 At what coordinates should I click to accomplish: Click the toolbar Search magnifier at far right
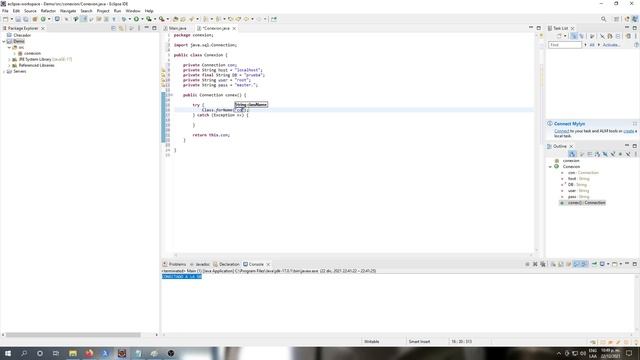click(x=603, y=19)
